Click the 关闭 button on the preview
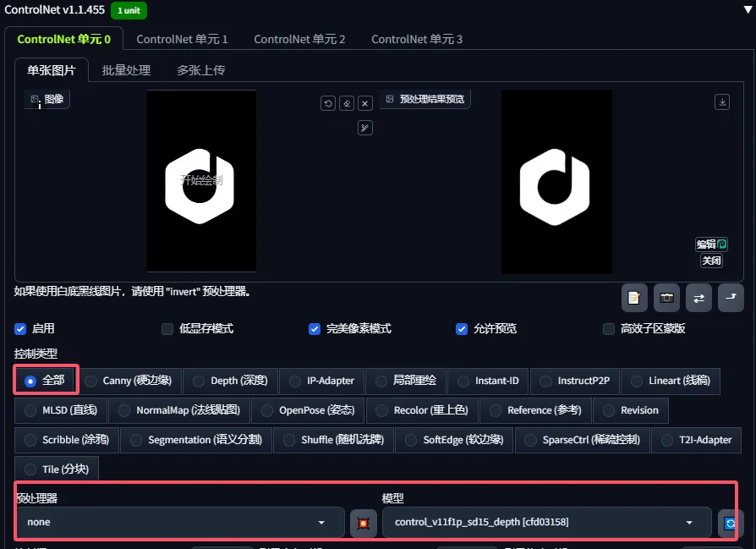 711,261
